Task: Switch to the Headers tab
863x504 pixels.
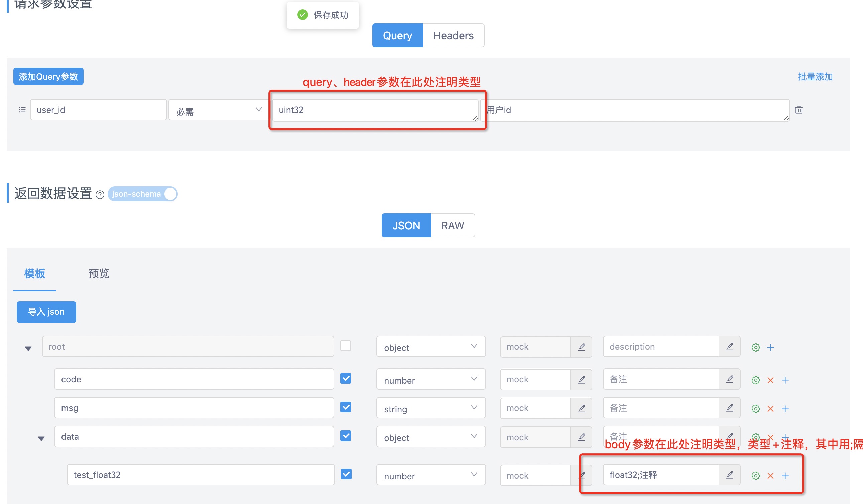Action: pyautogui.click(x=454, y=36)
